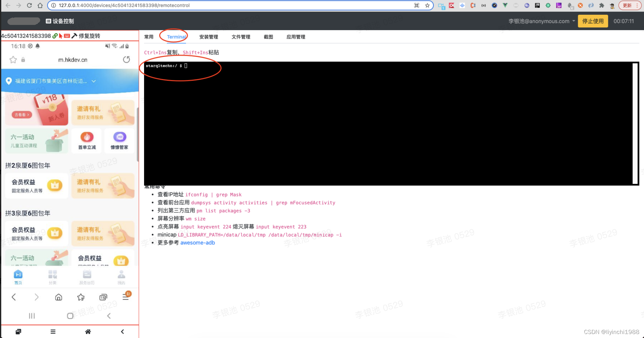Click the 'ifconfig | grep Mask' command
The image size is (644, 338).
213,195
